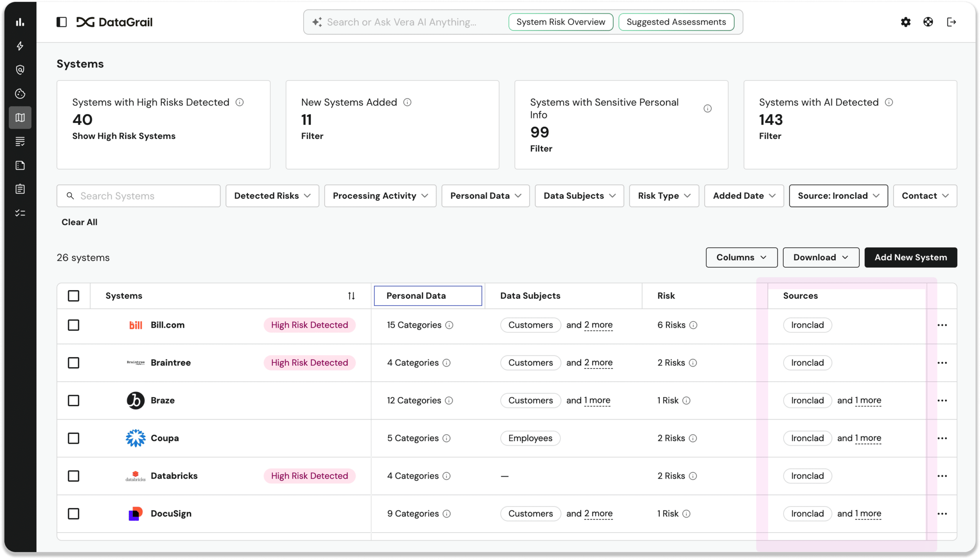Sort the Systems column
This screenshot has height=559, width=980.
coord(351,296)
